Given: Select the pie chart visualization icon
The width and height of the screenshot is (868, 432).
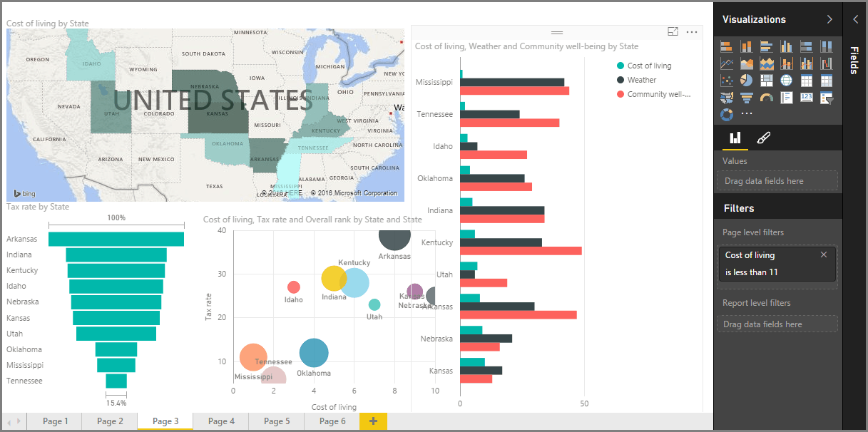Looking at the screenshot, I should tap(747, 80).
